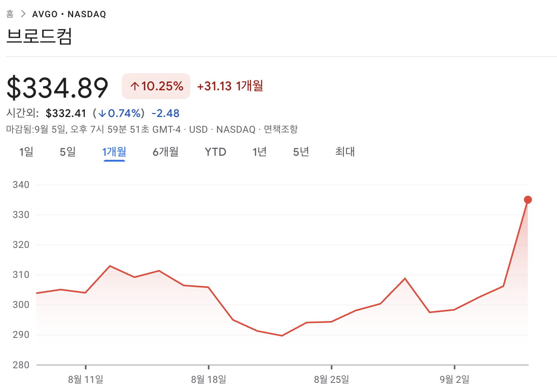Select the 1일 time range tab
557x392 pixels.
tap(26, 152)
